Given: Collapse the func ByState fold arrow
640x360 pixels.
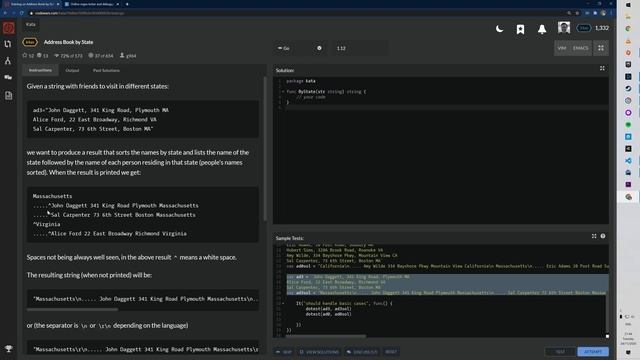Looking at the screenshot, I should 282,91.
